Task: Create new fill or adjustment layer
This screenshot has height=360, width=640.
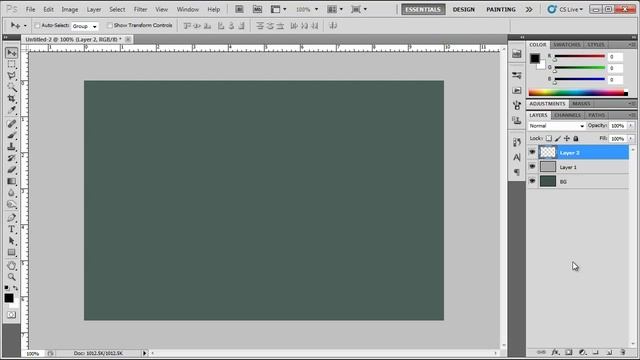Action: [582, 352]
